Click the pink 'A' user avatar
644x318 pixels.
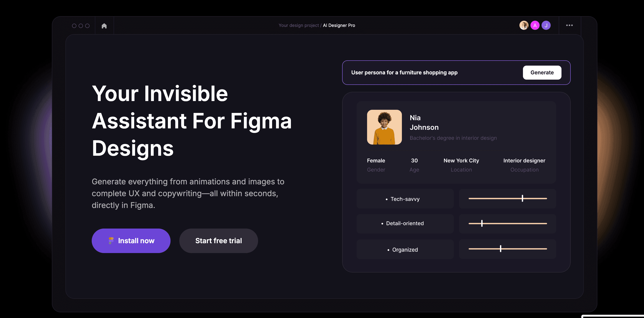(x=535, y=25)
